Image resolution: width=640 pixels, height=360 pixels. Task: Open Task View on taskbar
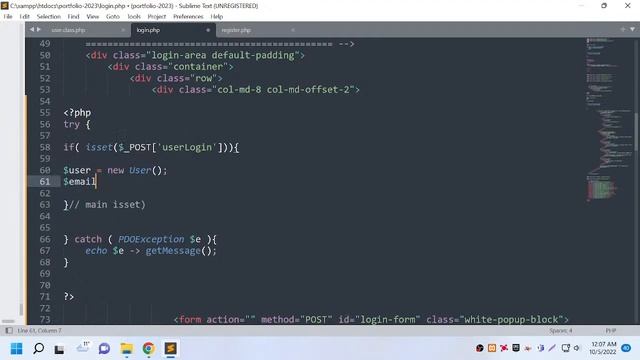[60, 349]
